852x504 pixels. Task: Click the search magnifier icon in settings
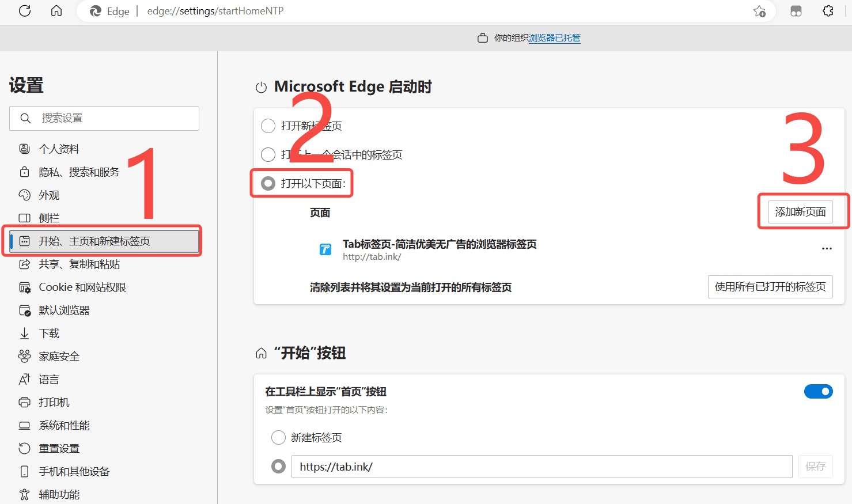tap(25, 118)
